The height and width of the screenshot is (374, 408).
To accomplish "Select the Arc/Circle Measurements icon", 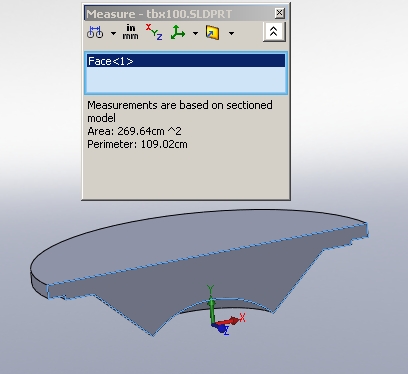I will pos(95,32).
